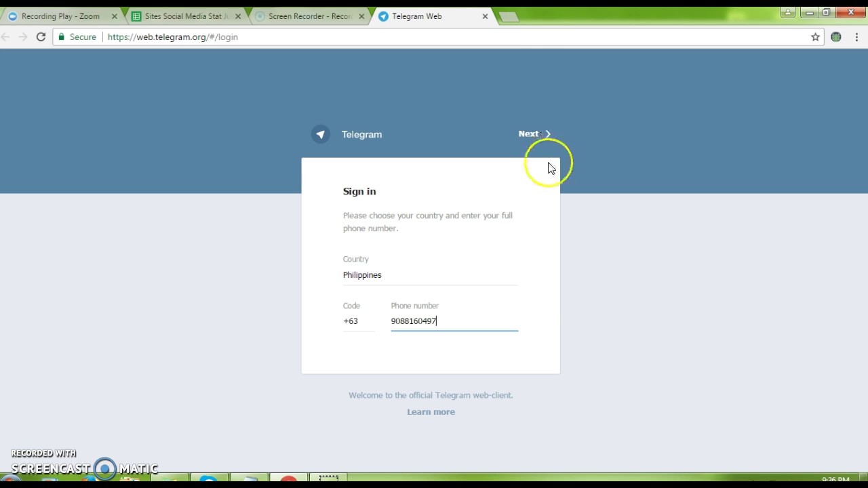868x488 pixels.
Task: Reload the Telegram web page
Action: (41, 37)
